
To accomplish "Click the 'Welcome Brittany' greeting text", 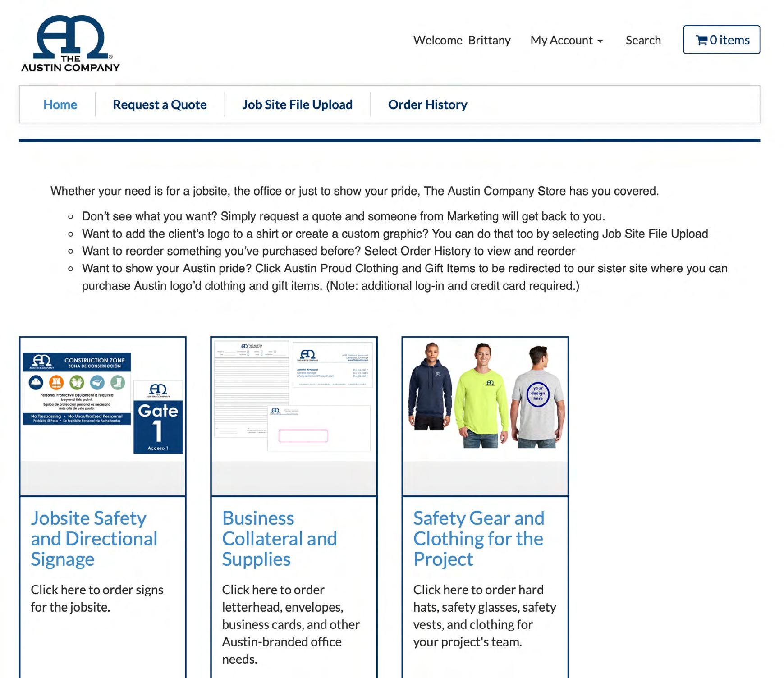I will point(462,40).
